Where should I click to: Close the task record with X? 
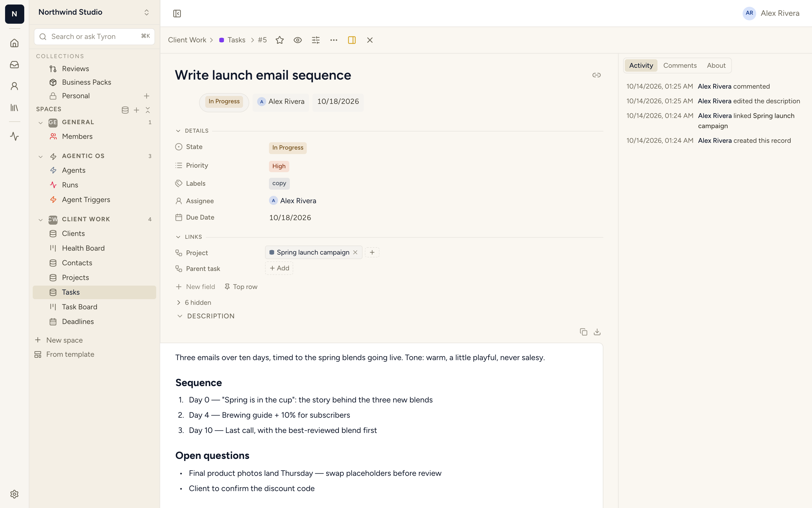[370, 40]
